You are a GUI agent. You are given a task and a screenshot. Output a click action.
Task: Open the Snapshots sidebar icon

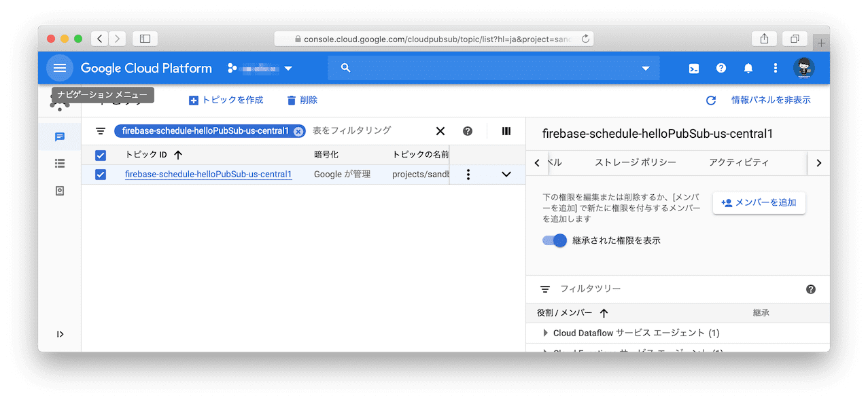point(60,191)
